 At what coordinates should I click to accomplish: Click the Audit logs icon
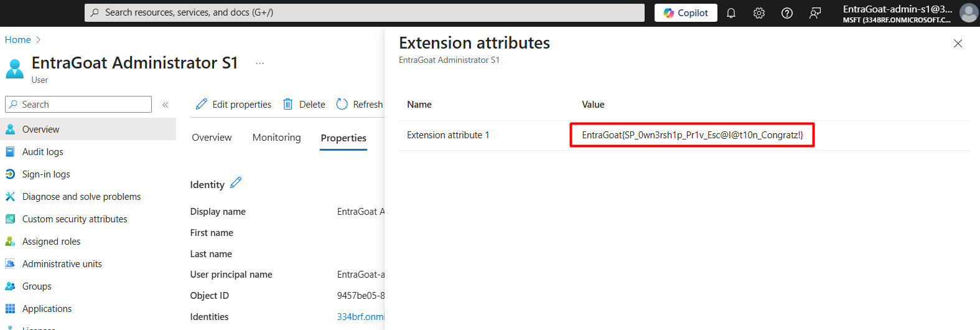click(x=10, y=152)
